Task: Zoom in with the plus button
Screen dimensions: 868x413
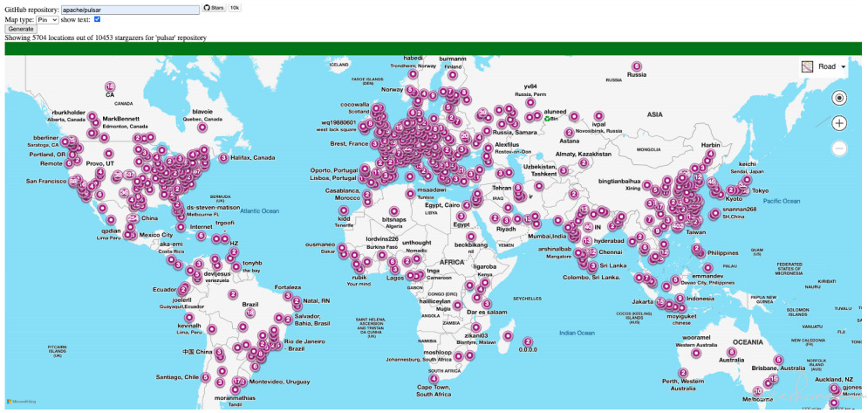Action: point(839,123)
